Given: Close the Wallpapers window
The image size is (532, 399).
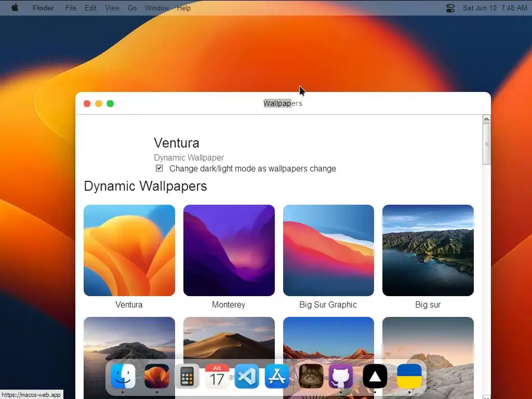Looking at the screenshot, I should pos(87,103).
